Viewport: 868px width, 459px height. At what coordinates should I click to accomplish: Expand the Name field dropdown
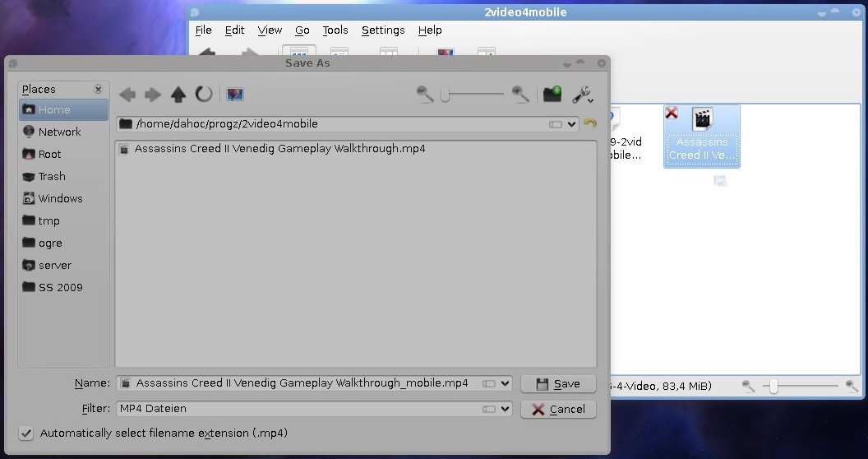click(505, 383)
